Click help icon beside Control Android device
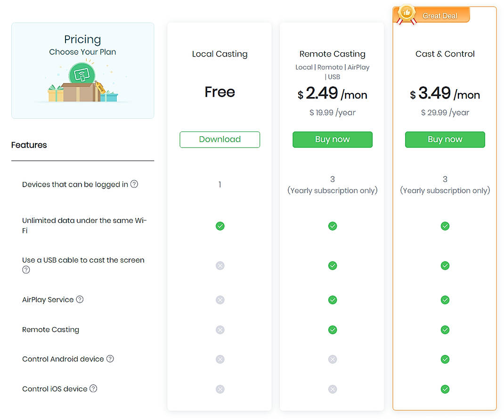Viewport: 504px width, 420px height. [110, 358]
